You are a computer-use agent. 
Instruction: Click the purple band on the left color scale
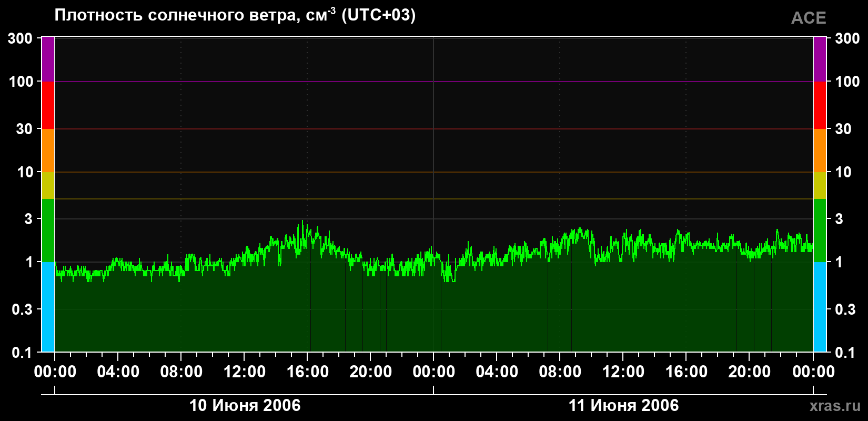48,59
